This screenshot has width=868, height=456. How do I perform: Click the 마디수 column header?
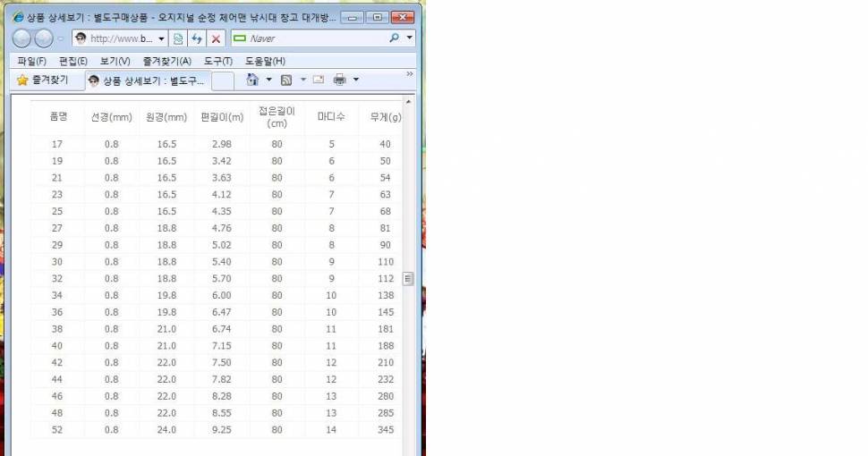click(331, 116)
